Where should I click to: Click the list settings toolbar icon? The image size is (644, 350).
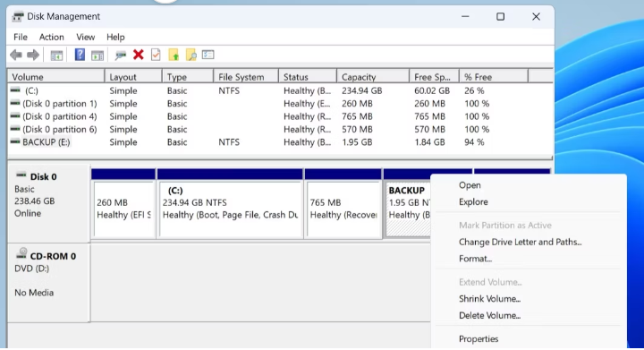pos(208,55)
